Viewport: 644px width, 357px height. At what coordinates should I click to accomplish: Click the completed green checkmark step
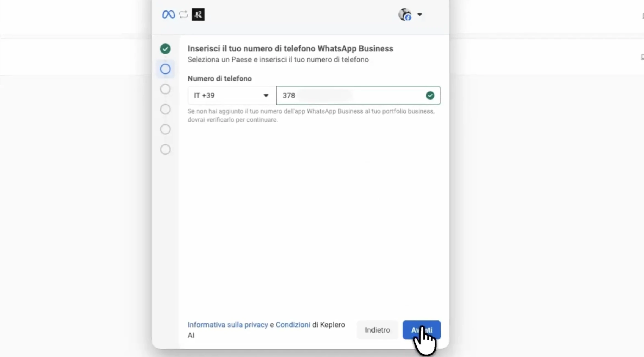pos(165,49)
